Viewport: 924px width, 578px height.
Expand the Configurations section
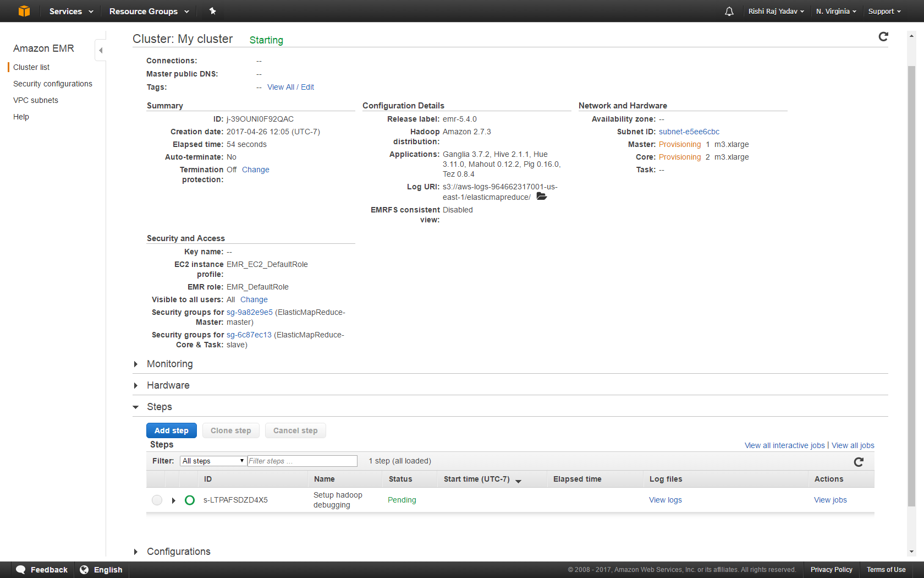(136, 552)
